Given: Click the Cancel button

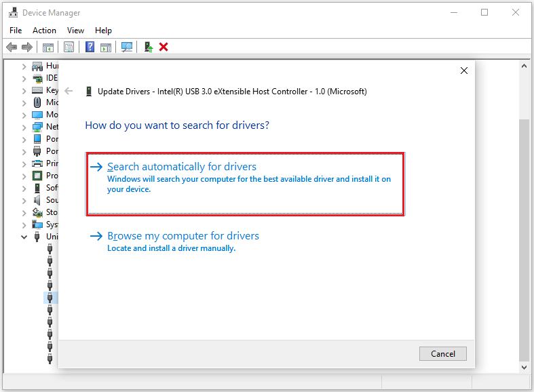Looking at the screenshot, I should 442,354.
